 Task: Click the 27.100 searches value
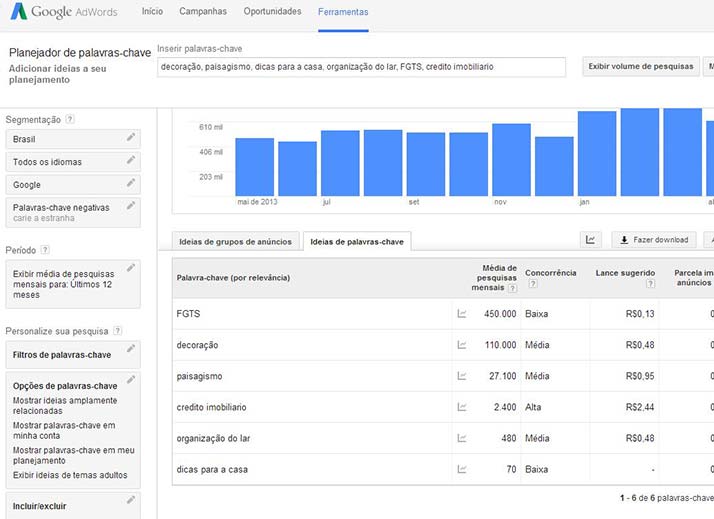click(x=503, y=376)
